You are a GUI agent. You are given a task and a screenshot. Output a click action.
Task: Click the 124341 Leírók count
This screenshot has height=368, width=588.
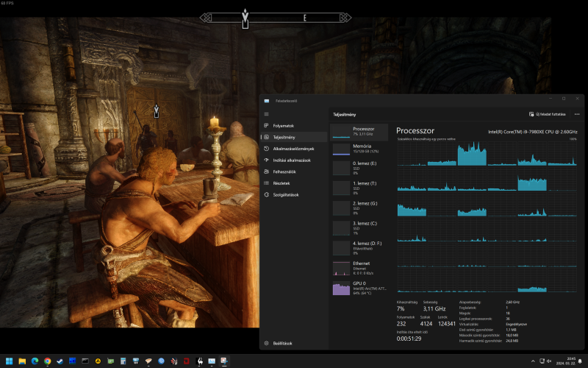[447, 324]
